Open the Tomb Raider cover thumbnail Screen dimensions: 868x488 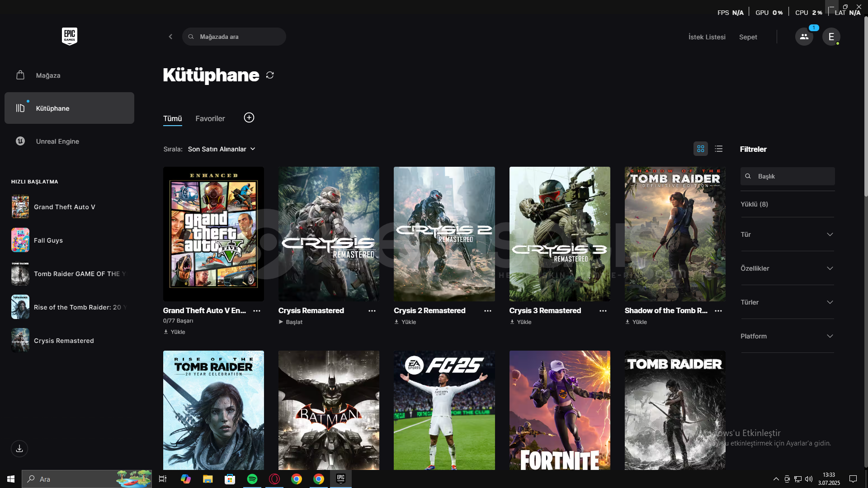click(x=675, y=410)
